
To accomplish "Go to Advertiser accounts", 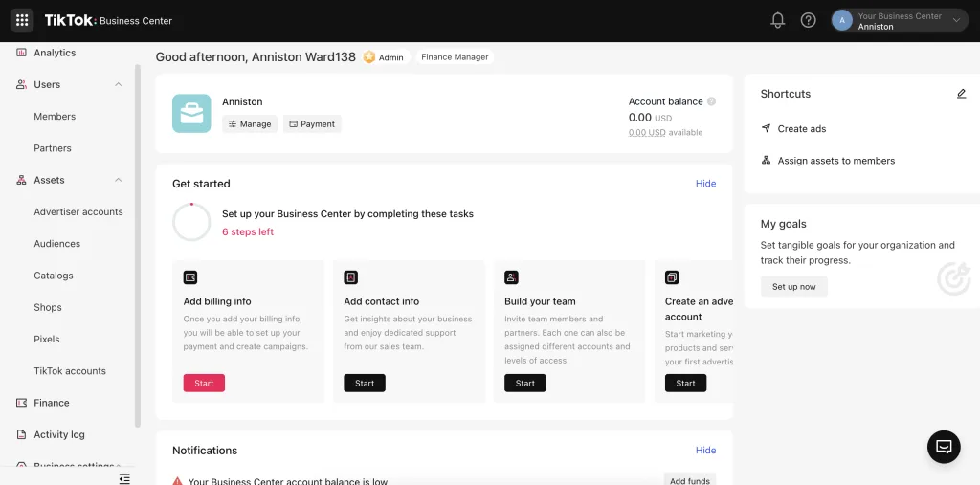I will coord(78,211).
